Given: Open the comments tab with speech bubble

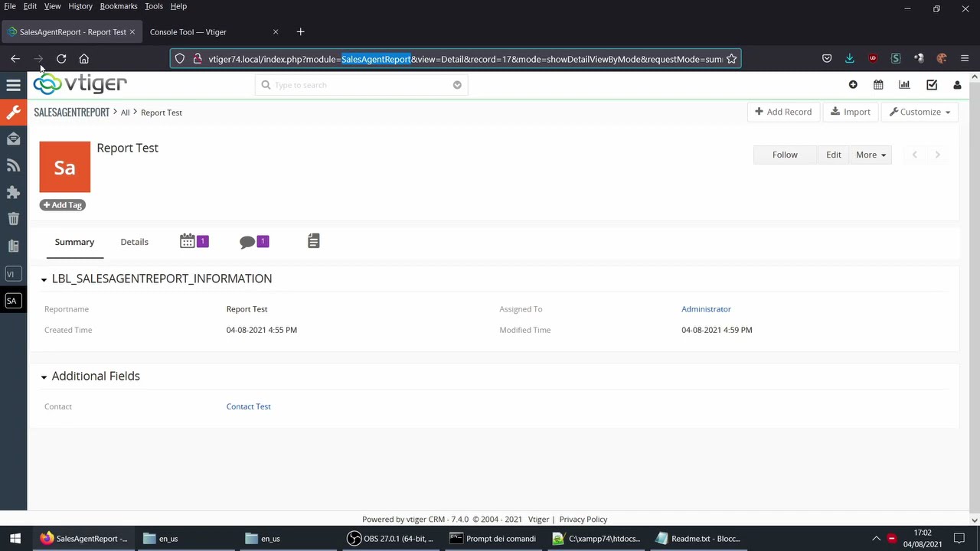Looking at the screenshot, I should [253, 241].
